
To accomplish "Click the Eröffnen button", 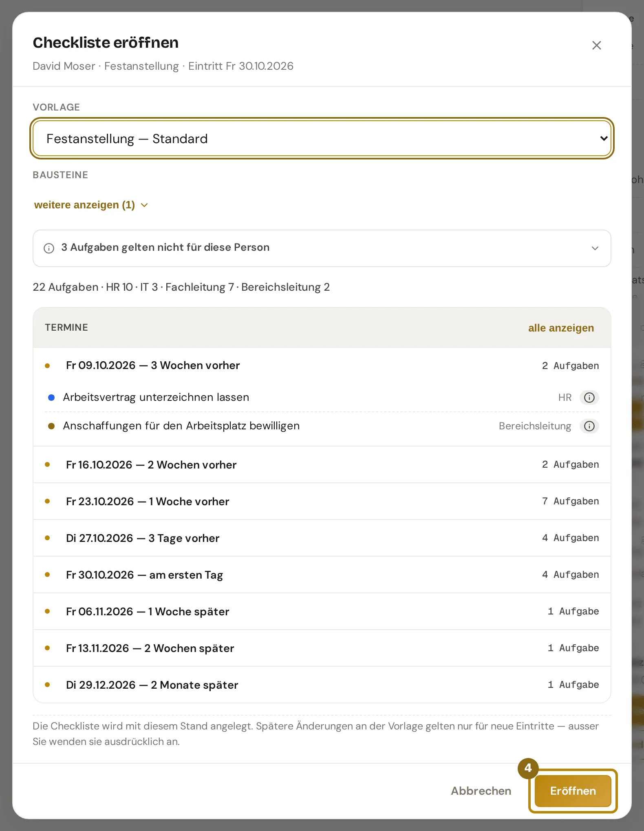I will (x=573, y=791).
